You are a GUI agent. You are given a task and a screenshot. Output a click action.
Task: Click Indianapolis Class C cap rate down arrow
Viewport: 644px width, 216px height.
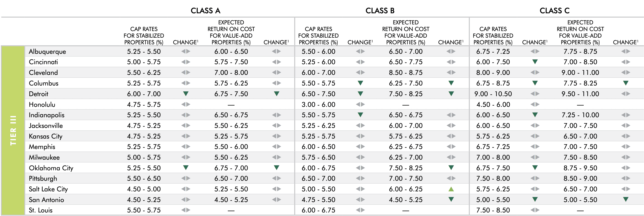(535, 115)
